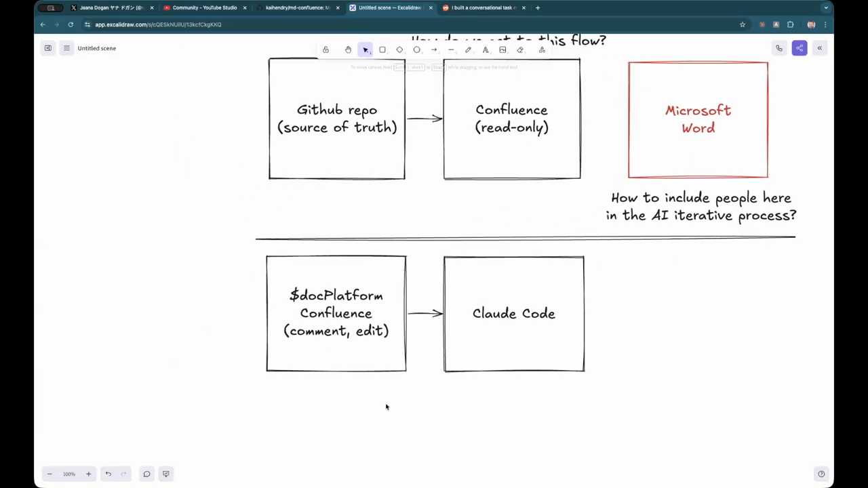Click the purple Share button
Viewport: 868px width, 488px height.
[800, 48]
